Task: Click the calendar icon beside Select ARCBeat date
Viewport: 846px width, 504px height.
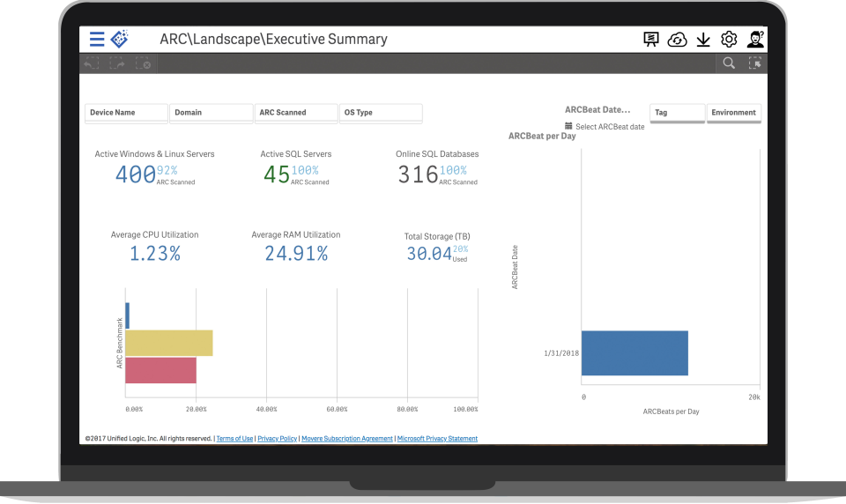Action: pyautogui.click(x=568, y=126)
